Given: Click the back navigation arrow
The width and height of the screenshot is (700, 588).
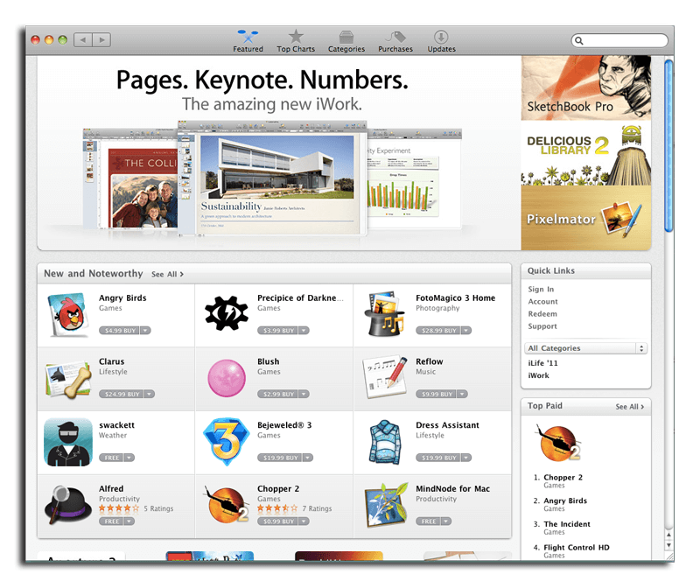Looking at the screenshot, I should [83, 39].
